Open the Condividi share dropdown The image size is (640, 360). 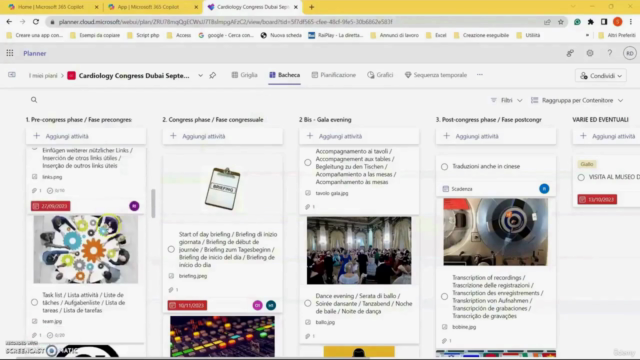(x=601, y=76)
